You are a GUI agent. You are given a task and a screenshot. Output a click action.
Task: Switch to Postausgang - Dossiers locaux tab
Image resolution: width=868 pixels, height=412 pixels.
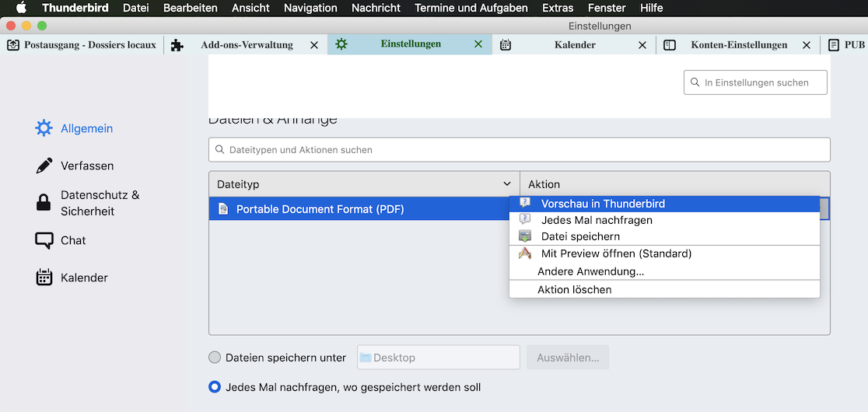tap(82, 45)
